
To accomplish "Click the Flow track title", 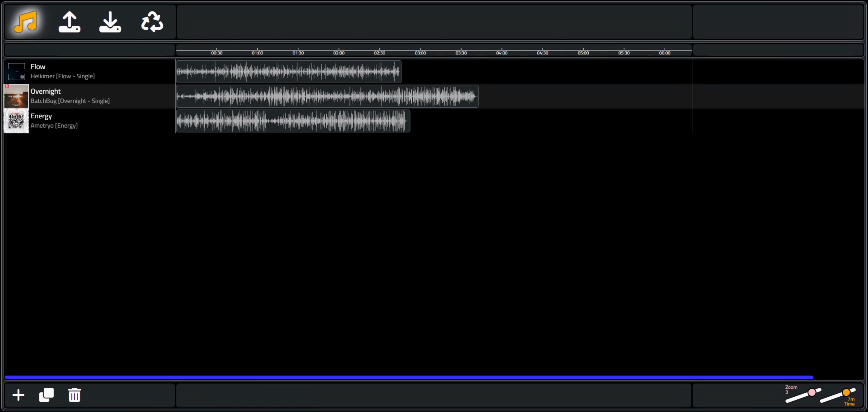I will click(38, 67).
